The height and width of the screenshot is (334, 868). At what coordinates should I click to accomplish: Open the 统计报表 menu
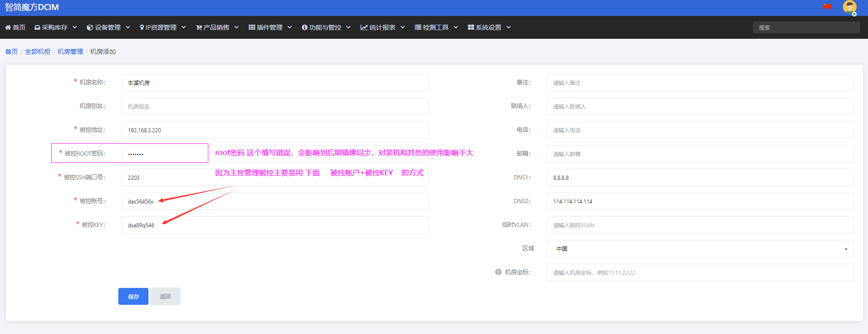tap(383, 27)
